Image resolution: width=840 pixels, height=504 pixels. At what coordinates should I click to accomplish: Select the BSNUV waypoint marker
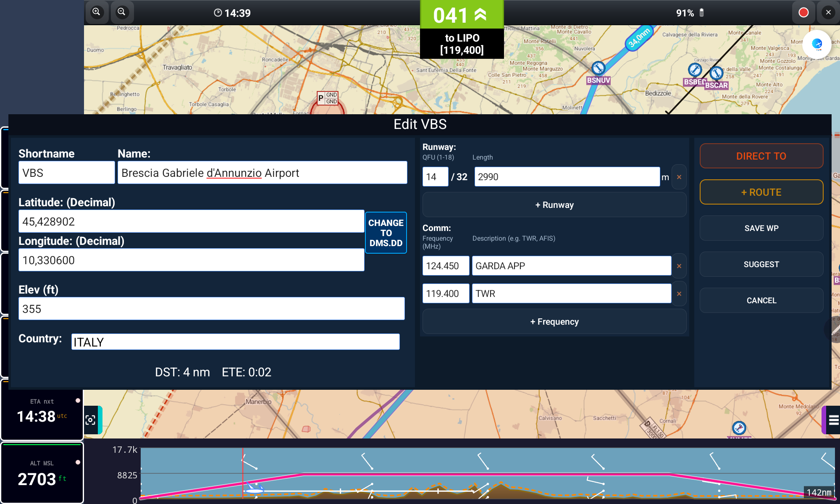coord(598,68)
